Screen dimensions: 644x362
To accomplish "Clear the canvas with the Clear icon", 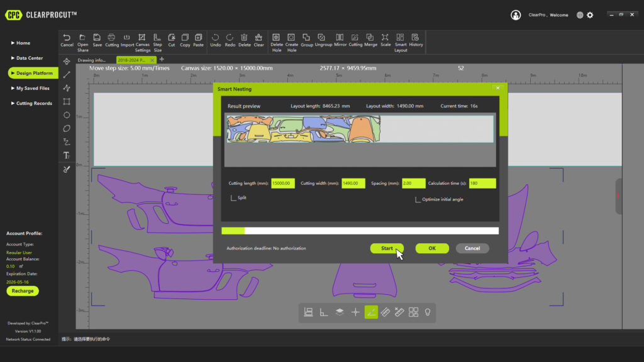I will pos(258,40).
